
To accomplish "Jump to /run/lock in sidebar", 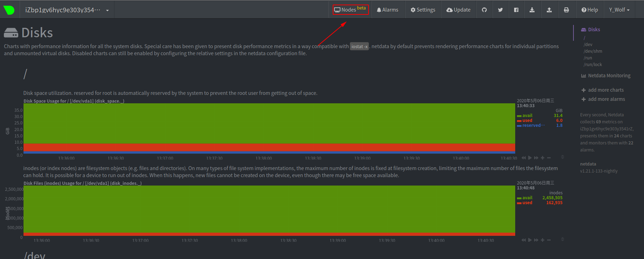I will [x=593, y=65].
